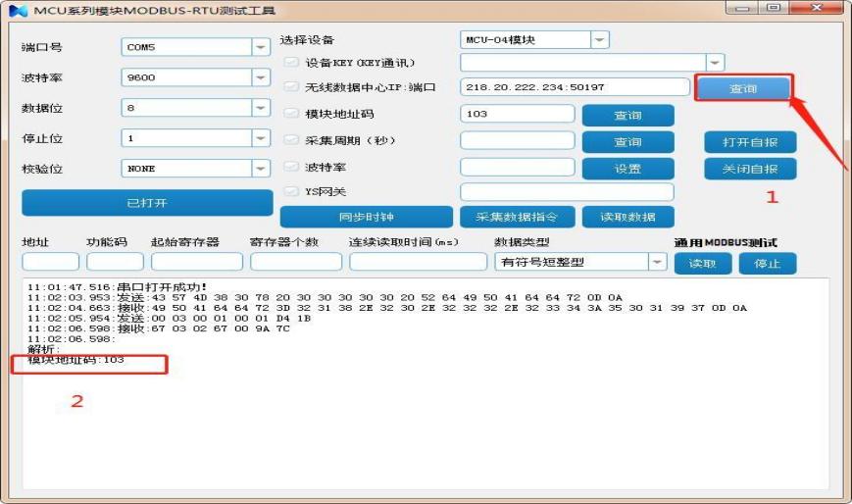The width and height of the screenshot is (852, 504).
Task: Click the 起始寄存器 input field
Action: click(x=196, y=262)
